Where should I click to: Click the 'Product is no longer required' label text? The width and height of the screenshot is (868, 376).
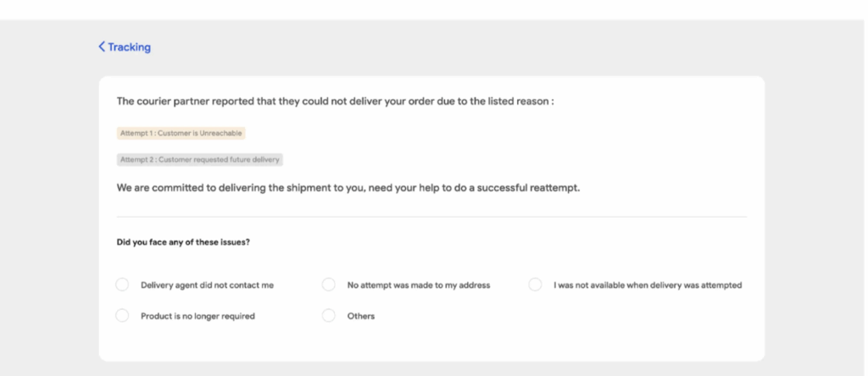(198, 316)
